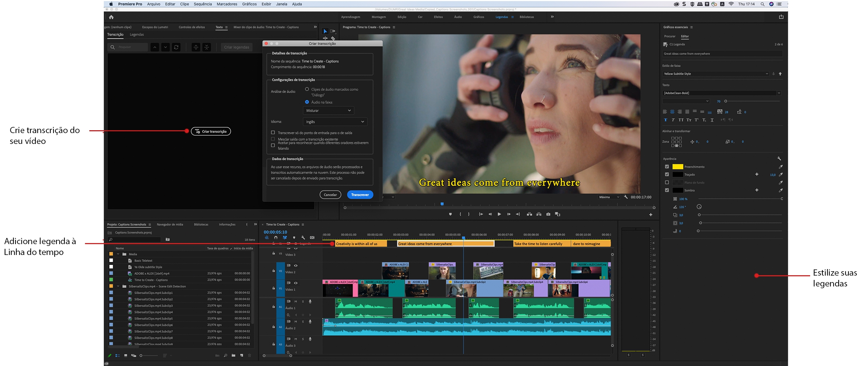
Task: Add another stroke with Traçado plus
Action: pos(757,174)
